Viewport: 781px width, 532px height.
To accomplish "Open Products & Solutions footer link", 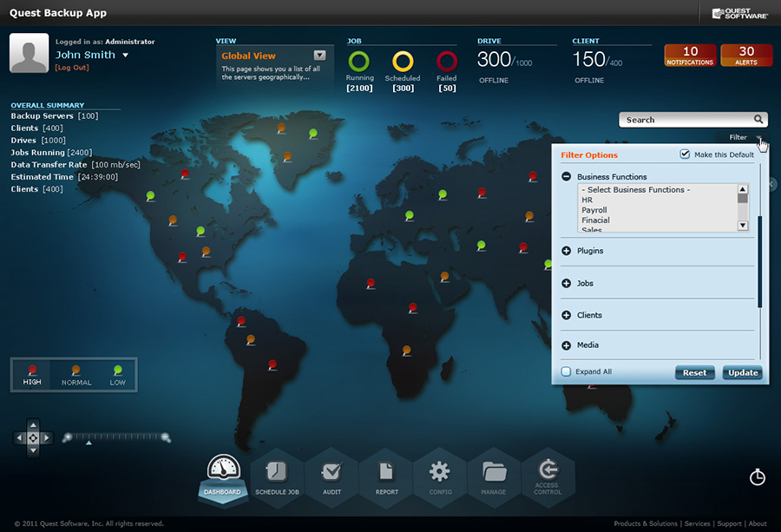I will [x=646, y=523].
